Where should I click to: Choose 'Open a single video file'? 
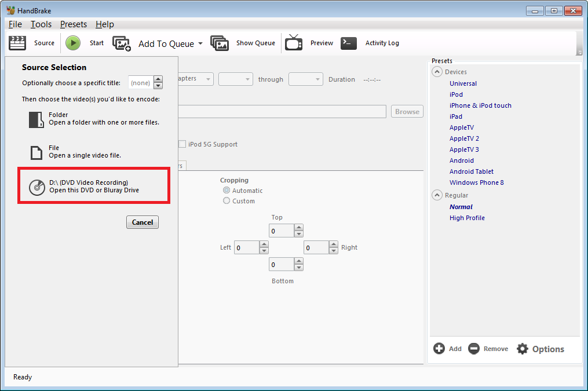click(85, 156)
